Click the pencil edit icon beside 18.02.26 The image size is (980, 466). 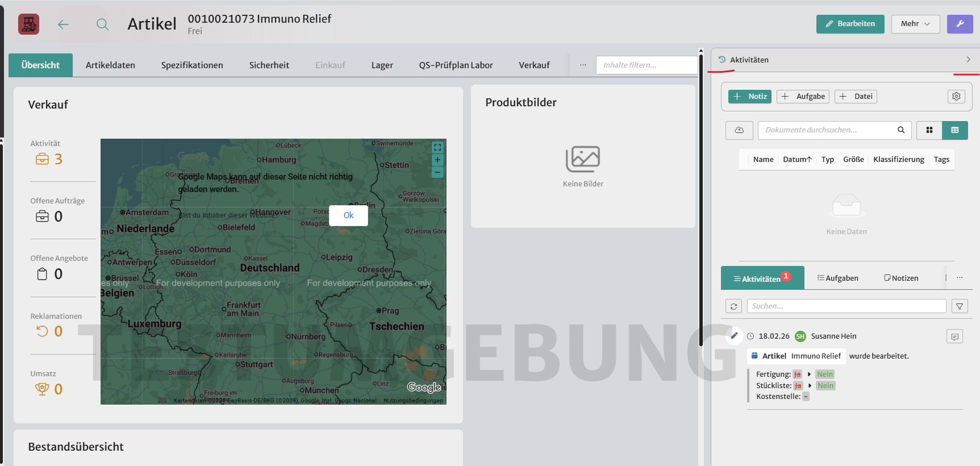(x=734, y=336)
